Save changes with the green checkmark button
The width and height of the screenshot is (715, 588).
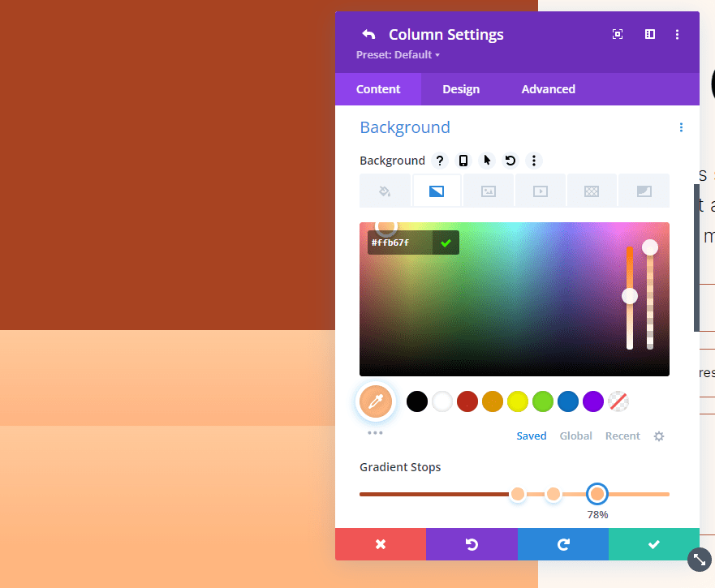point(654,544)
